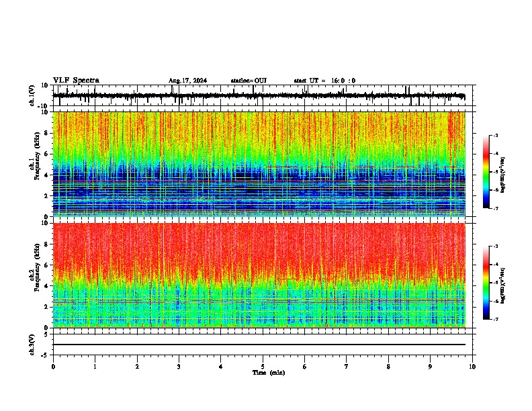Click the ch.1 spectrogram plot
The image size is (532, 411).
pyautogui.click(x=259, y=164)
